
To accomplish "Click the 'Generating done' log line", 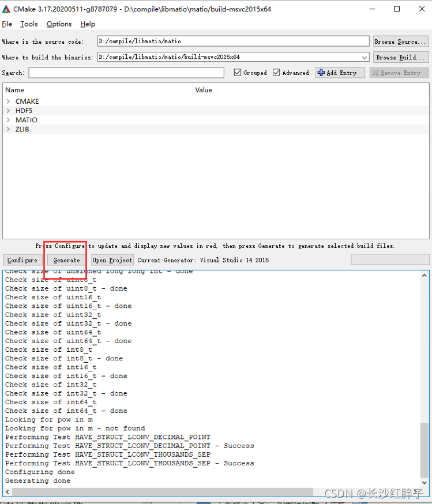I will point(38,481).
